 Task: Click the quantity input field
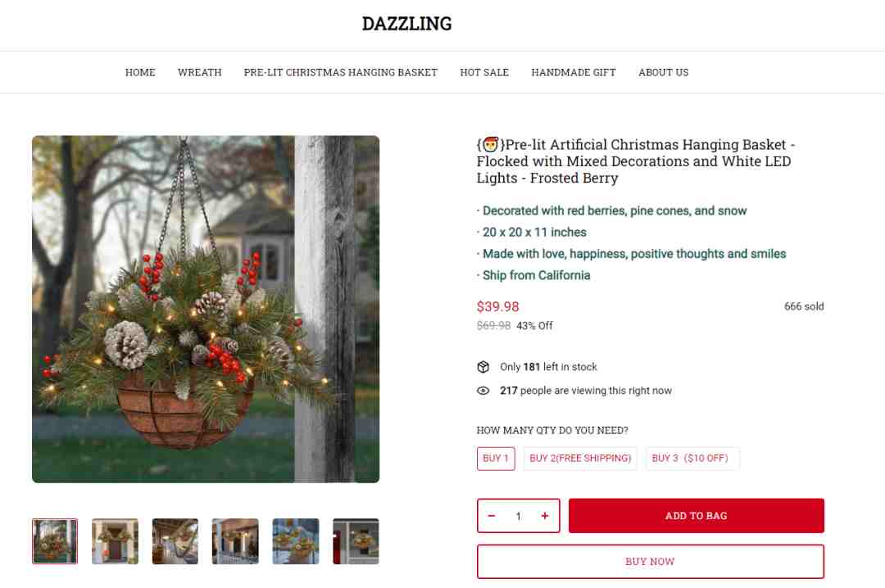518,516
